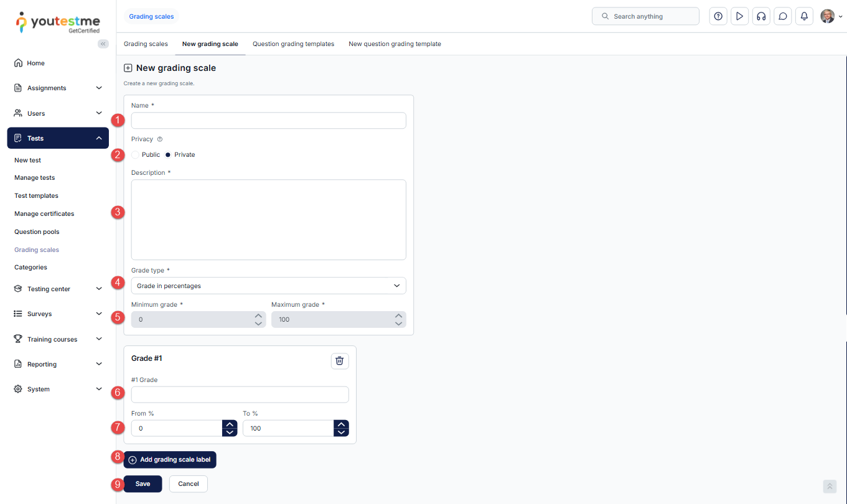This screenshot has width=847, height=504.
Task: Open the chat bubble icon
Action: click(783, 16)
